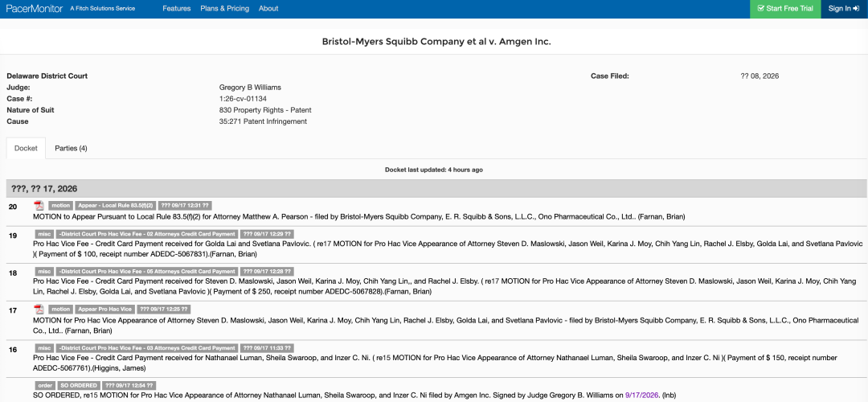Click the 'order' tag on the last entry
This screenshot has width=868, height=402.
tap(45, 385)
